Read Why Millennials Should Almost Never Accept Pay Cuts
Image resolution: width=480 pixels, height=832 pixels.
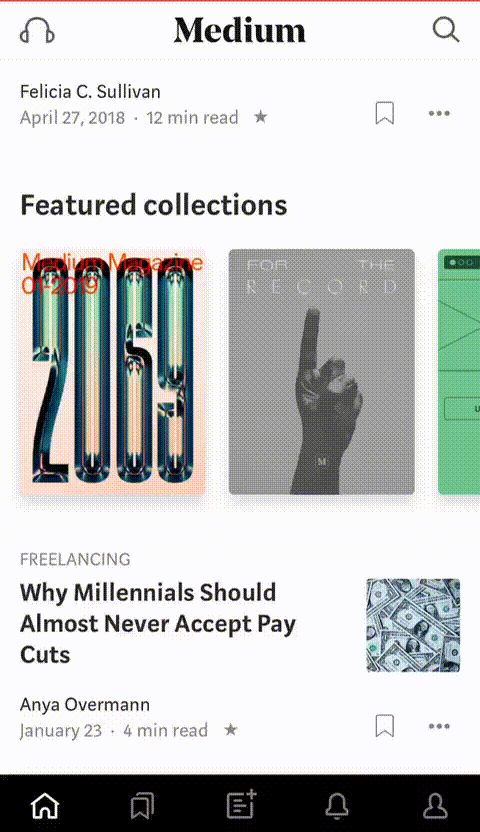[x=158, y=623]
